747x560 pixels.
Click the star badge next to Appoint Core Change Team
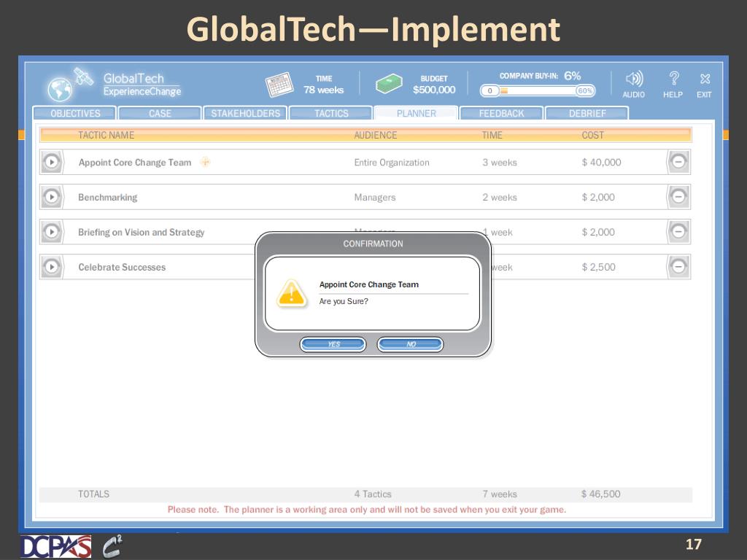[205, 162]
